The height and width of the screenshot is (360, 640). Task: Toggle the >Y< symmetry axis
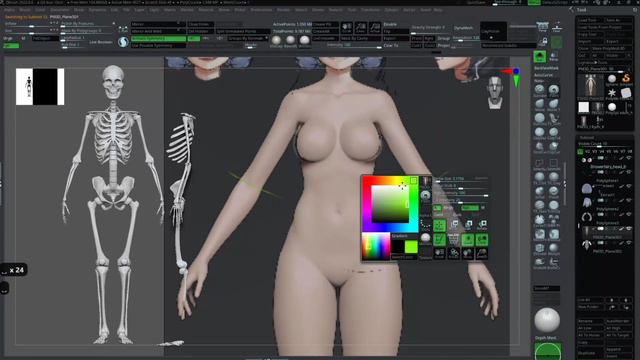point(206,38)
